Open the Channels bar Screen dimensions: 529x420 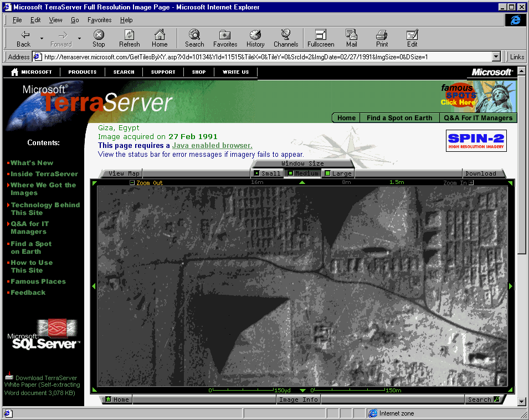pos(286,38)
